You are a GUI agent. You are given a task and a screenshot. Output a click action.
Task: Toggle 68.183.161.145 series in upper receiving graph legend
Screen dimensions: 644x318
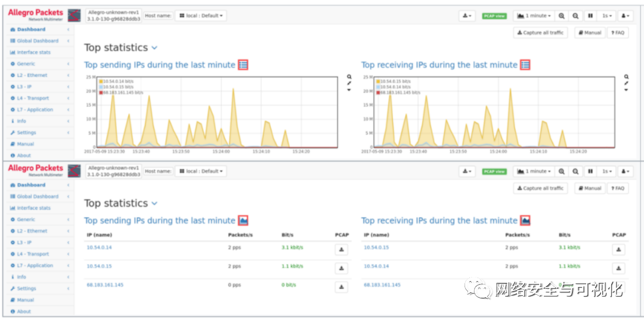coord(398,93)
